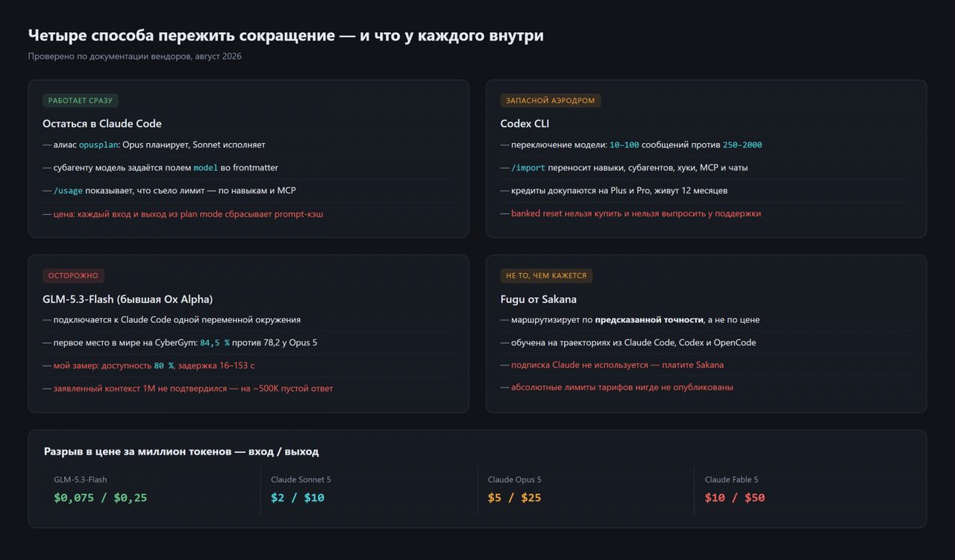Viewport: 955px width, 560px height.
Task: Click the orange price '$5 / $25'
Action: 515,497
